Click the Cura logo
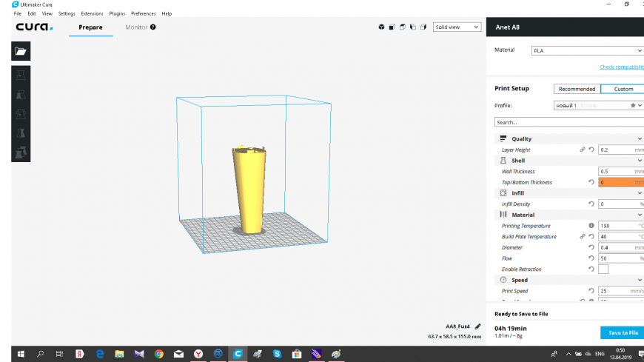This screenshot has height=362, width=644. click(35, 27)
